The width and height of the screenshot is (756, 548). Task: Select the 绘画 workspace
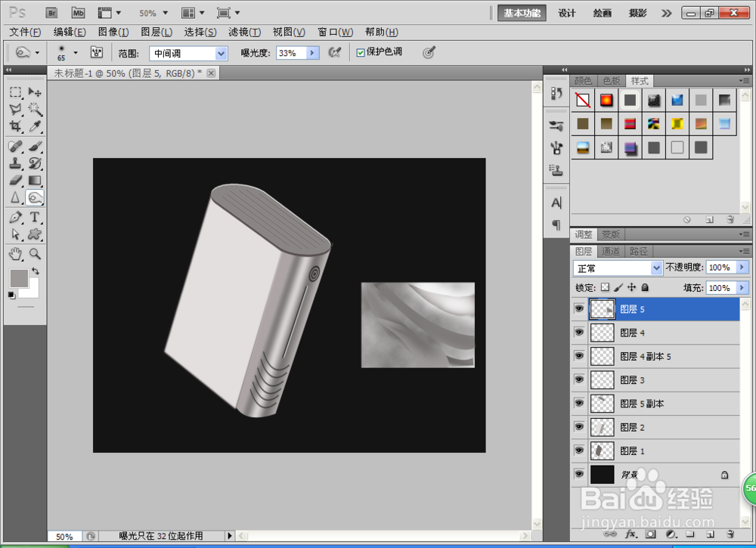[603, 13]
